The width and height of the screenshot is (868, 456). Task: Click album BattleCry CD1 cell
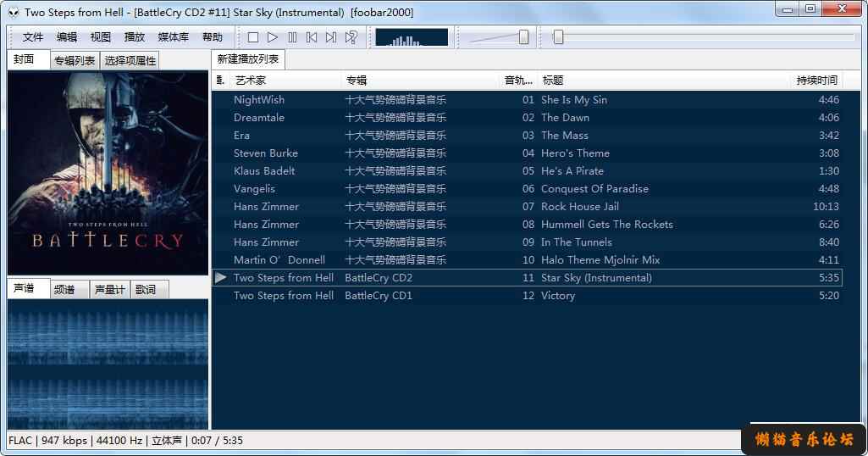(x=379, y=295)
